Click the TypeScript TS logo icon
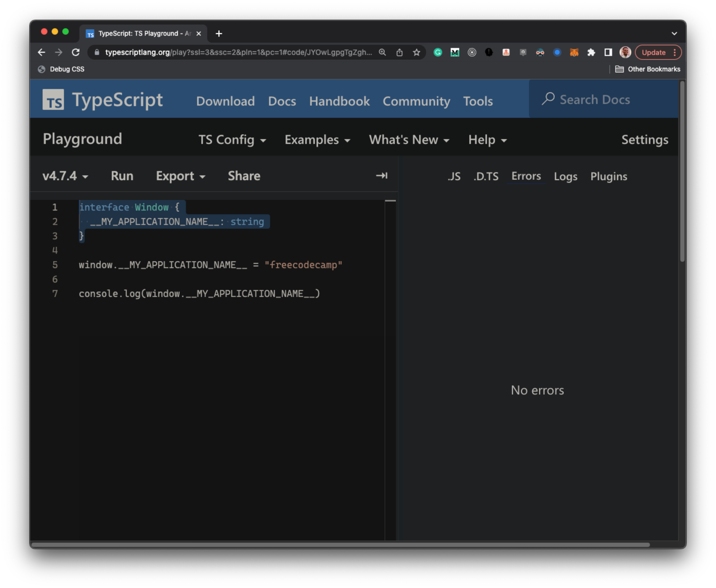 coord(53,100)
